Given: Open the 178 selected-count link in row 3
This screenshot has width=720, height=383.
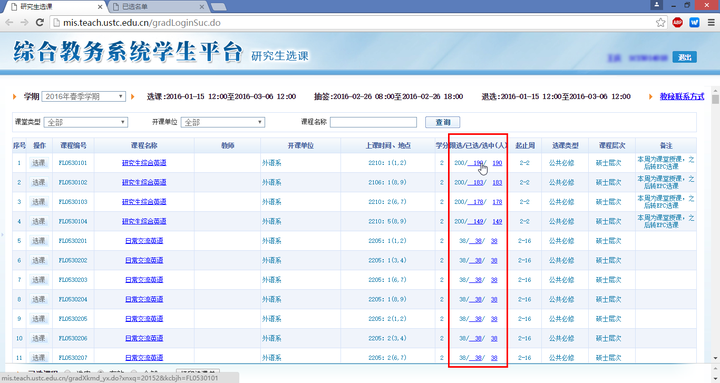Looking at the screenshot, I should pos(476,202).
